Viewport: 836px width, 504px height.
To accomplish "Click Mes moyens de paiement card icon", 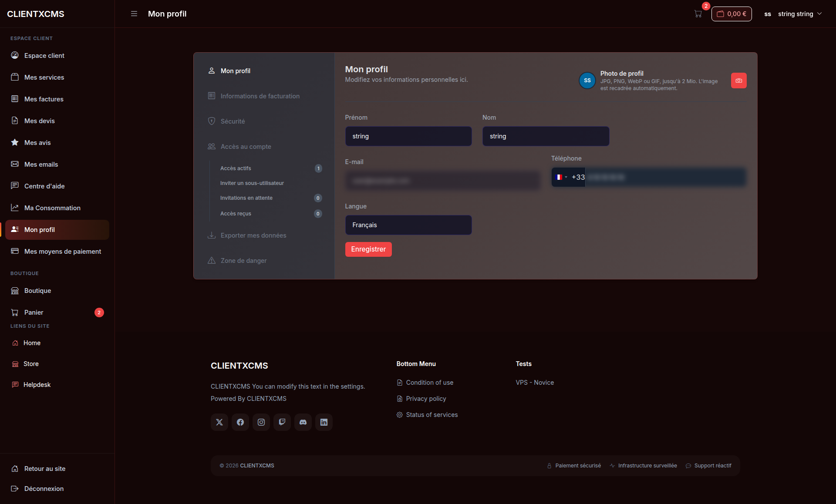I will click(x=15, y=251).
